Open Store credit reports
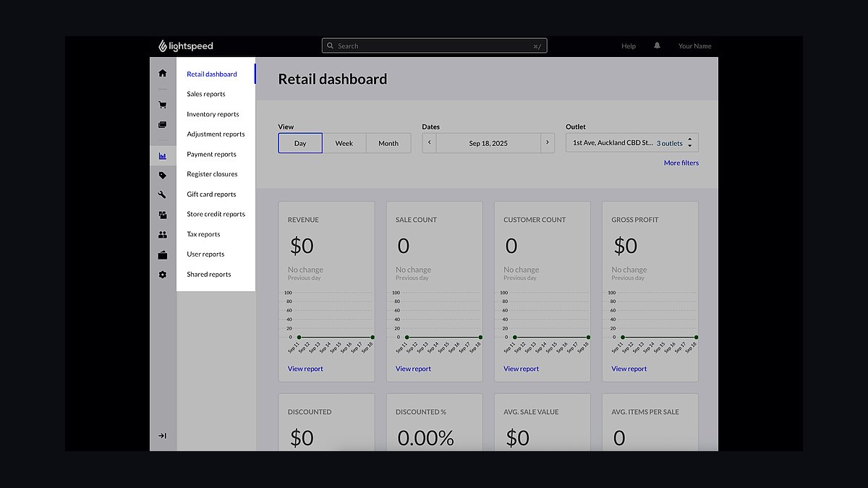 (x=216, y=214)
